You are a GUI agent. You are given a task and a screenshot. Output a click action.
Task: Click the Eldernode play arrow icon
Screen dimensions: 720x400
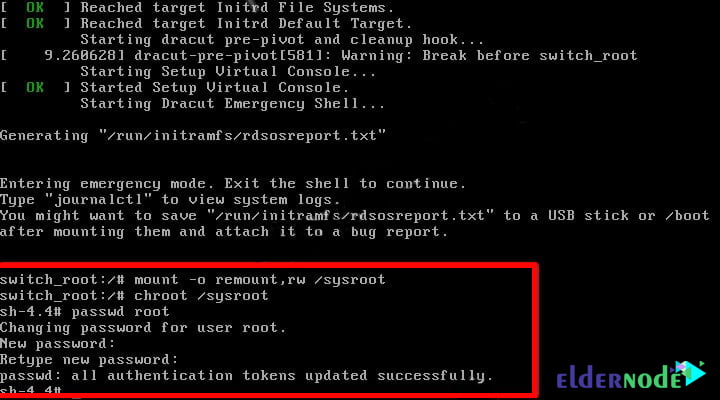pos(691,372)
